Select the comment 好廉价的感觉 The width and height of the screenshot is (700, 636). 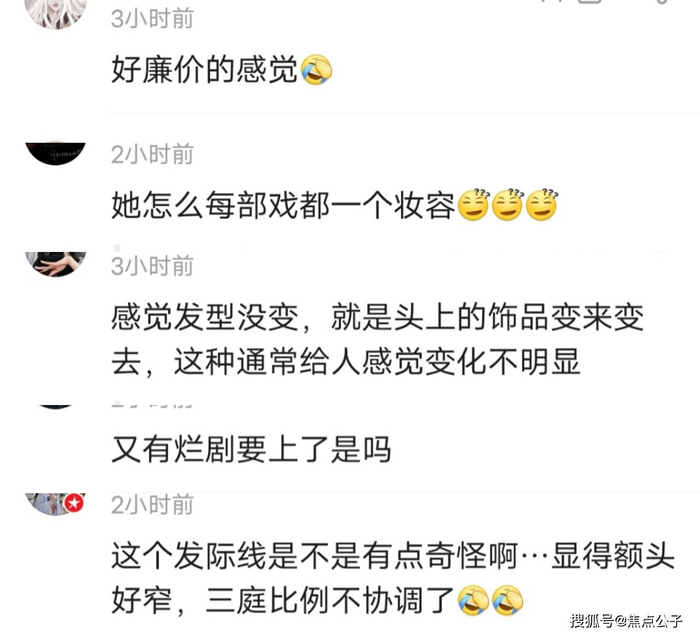pyautogui.click(x=204, y=70)
